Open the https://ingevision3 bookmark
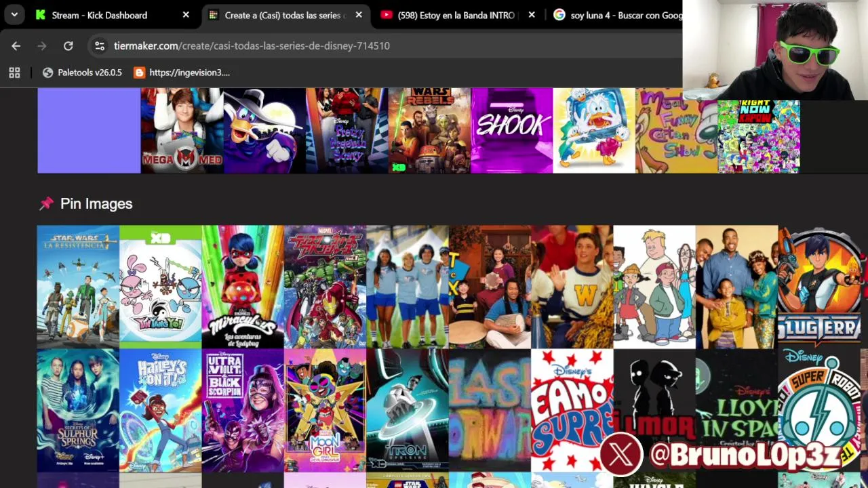This screenshot has height=488, width=868. click(x=182, y=73)
